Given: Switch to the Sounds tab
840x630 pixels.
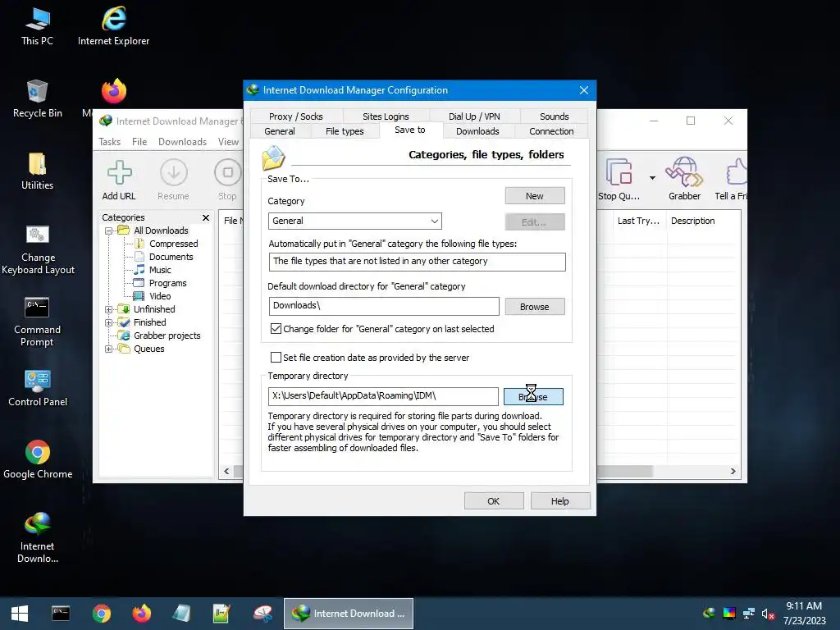Looking at the screenshot, I should (554, 116).
